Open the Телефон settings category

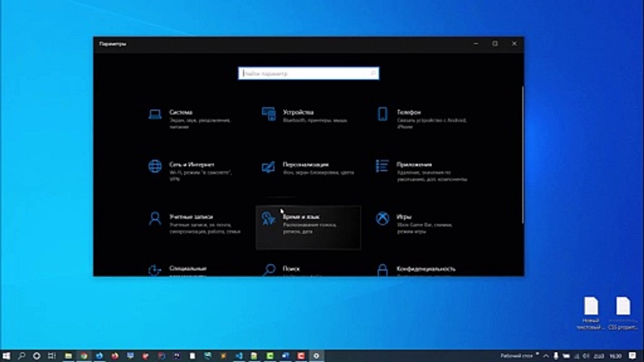[422, 119]
